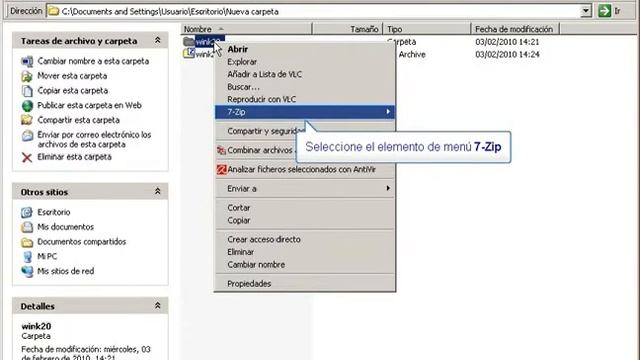Select Cortar in the context menu

pos(305,208)
